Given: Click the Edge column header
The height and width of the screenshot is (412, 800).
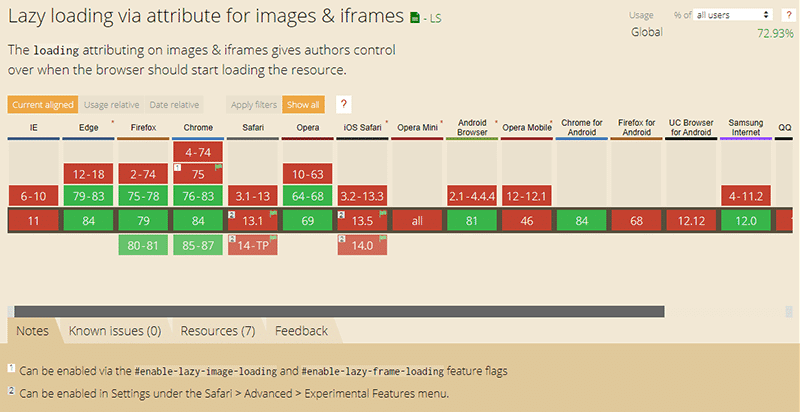Looking at the screenshot, I should tap(88, 128).
